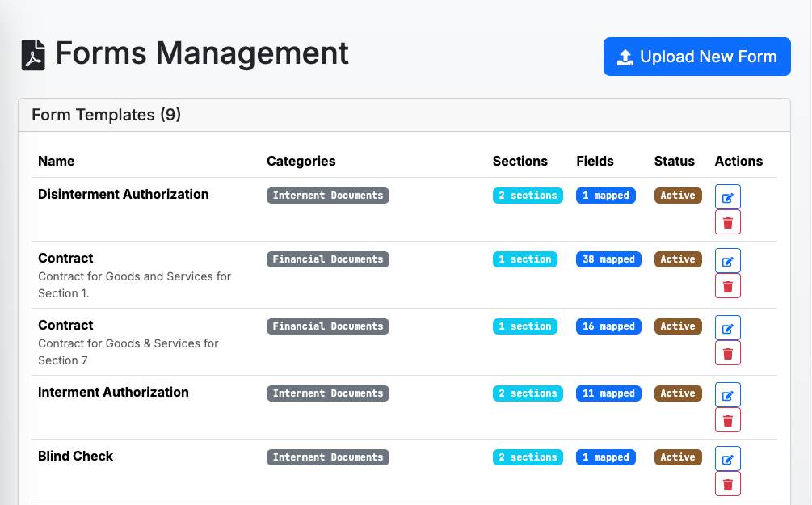Open the Interment Authorization edit pencil
The height and width of the screenshot is (505, 812).
tap(727, 394)
